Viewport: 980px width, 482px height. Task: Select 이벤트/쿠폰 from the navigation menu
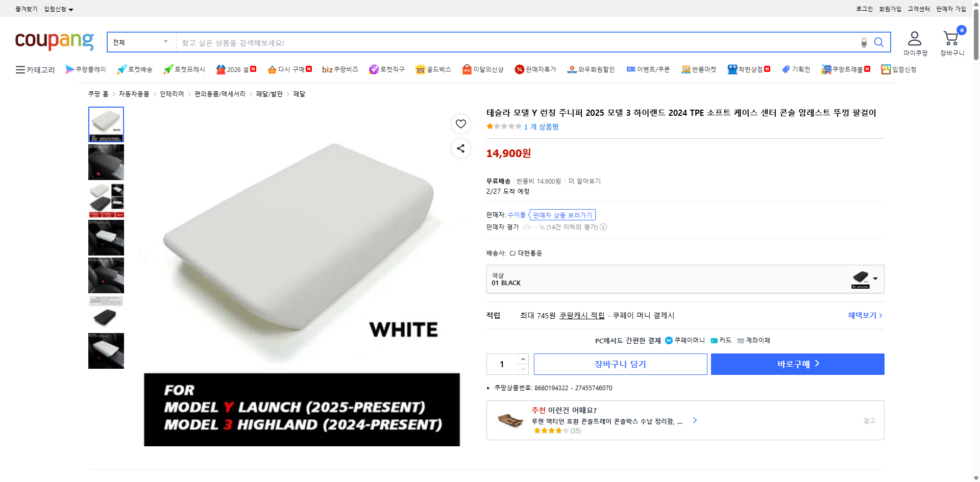click(x=648, y=69)
